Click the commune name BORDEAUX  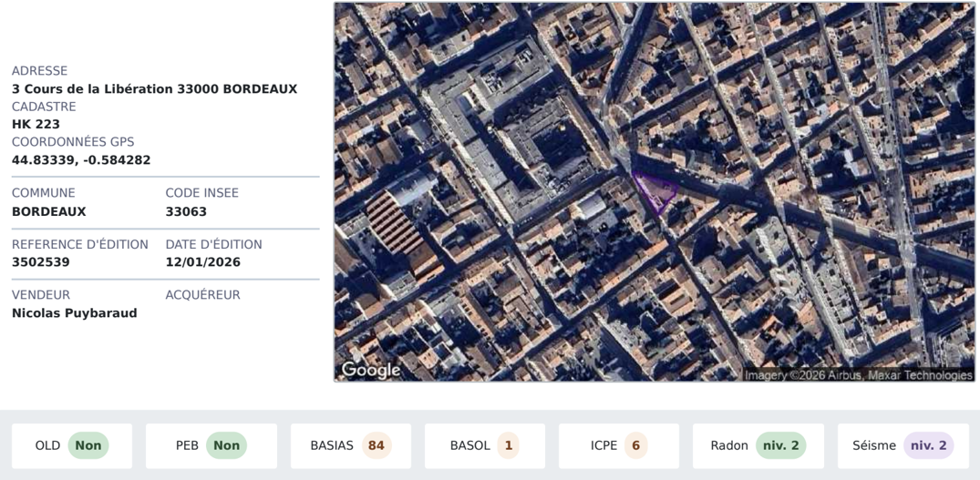pos(48,211)
